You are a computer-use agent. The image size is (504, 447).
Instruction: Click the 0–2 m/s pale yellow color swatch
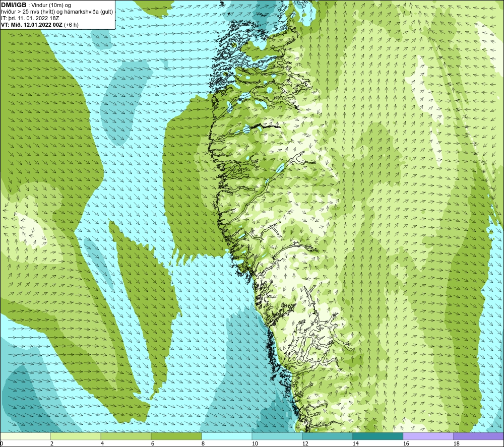(x=25, y=436)
